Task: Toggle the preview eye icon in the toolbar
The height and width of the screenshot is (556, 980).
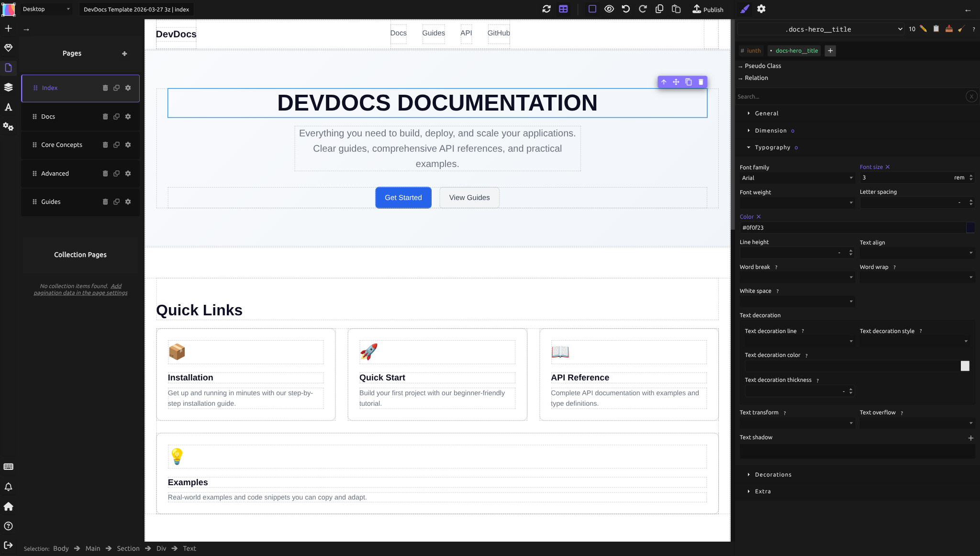Action: pos(609,9)
